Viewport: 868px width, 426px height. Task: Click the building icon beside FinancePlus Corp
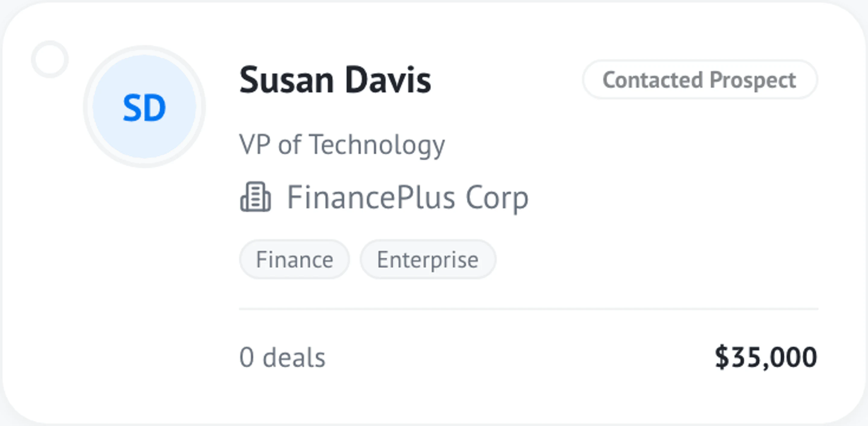click(x=255, y=197)
